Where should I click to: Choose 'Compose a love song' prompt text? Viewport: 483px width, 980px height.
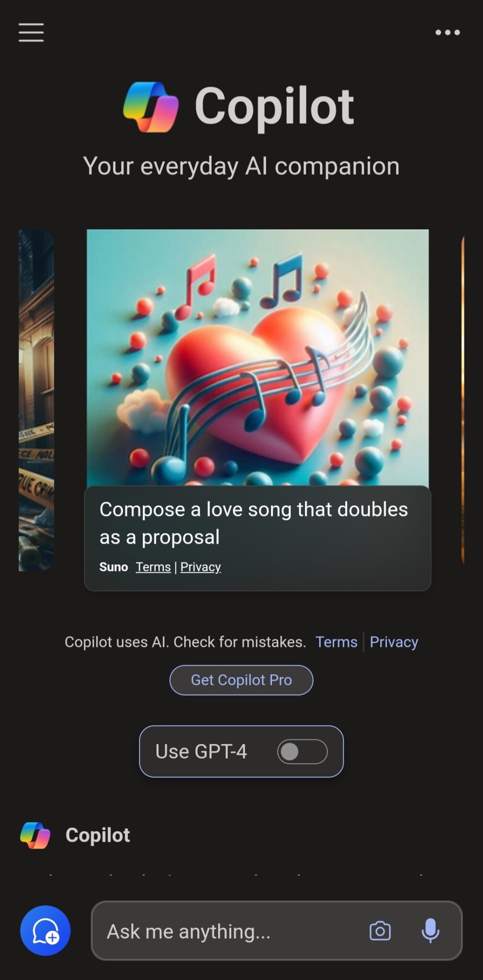tap(254, 523)
